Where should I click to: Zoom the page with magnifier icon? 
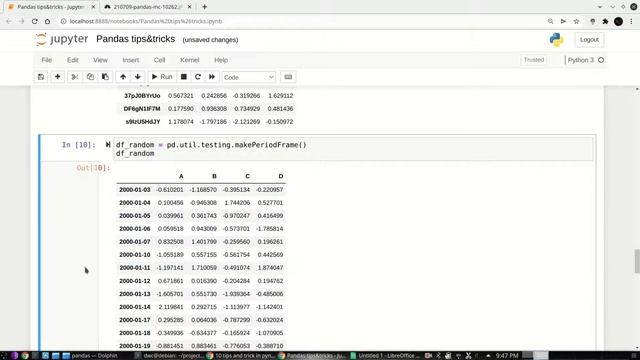550,21
